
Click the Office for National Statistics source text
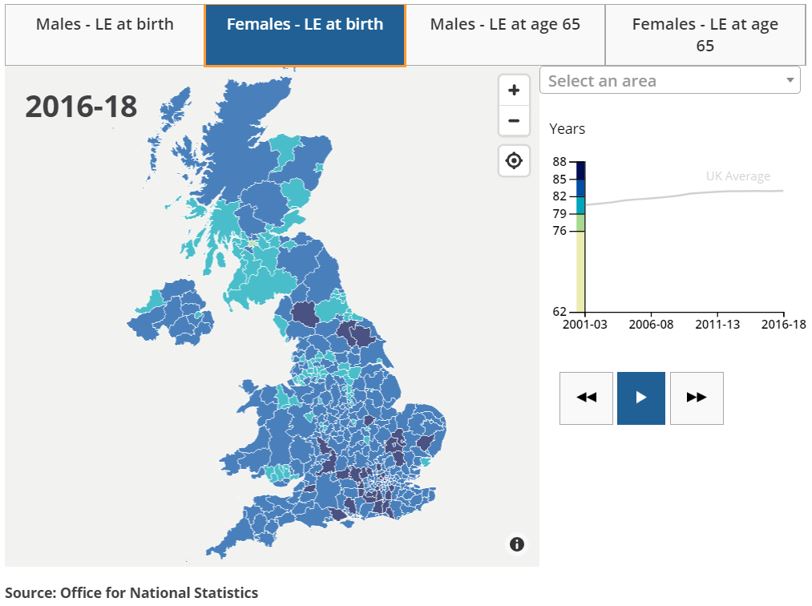click(x=129, y=592)
